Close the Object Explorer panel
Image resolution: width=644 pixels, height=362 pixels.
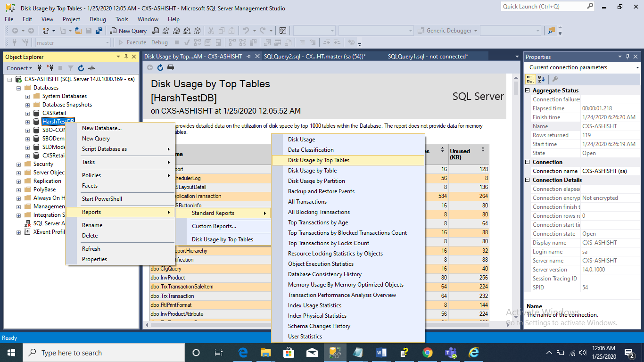[x=134, y=57]
